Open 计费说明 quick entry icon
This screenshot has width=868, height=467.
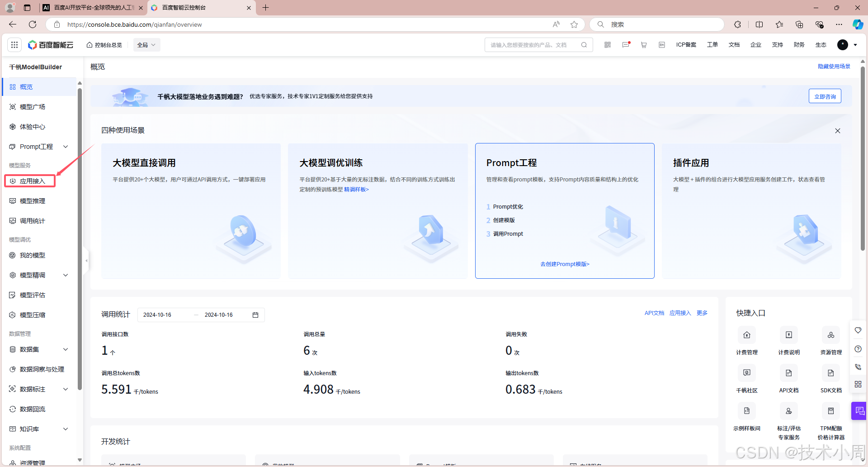coord(789,335)
